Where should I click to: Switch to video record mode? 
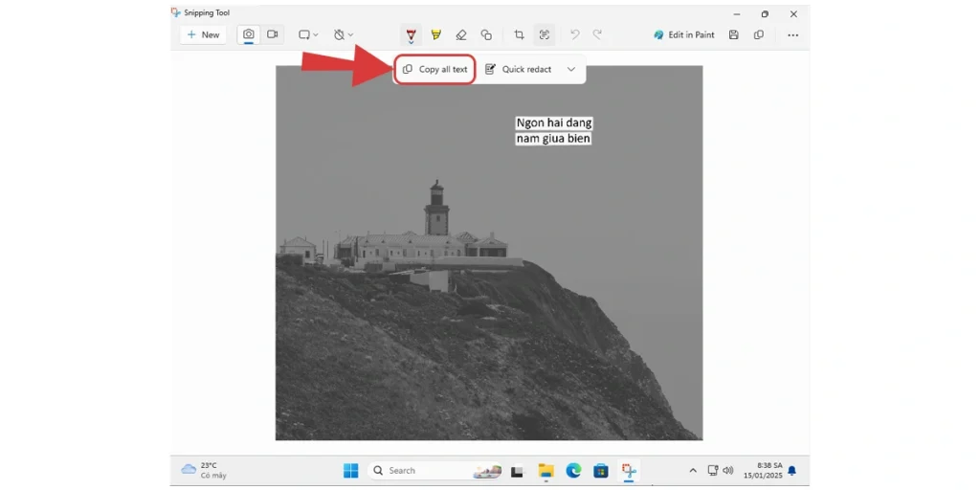tap(272, 34)
